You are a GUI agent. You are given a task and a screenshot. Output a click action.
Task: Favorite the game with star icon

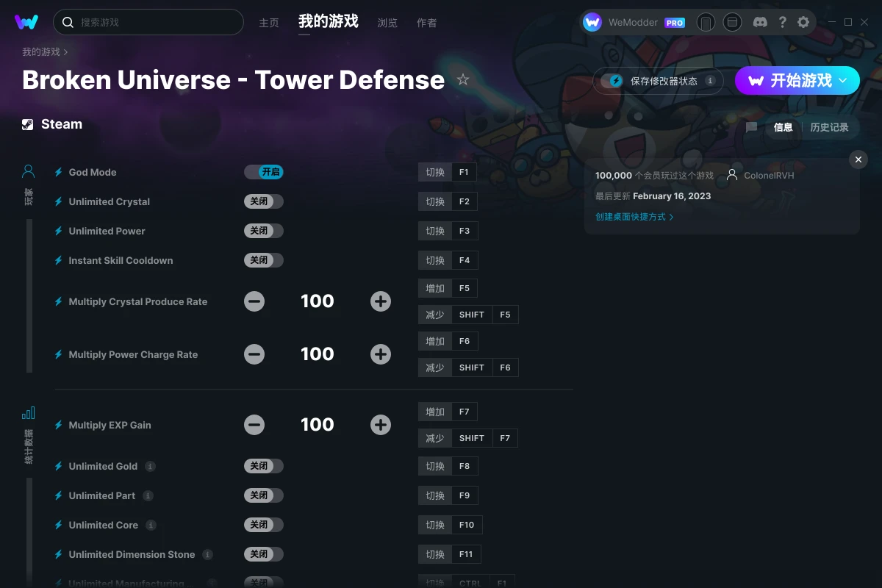pos(463,79)
